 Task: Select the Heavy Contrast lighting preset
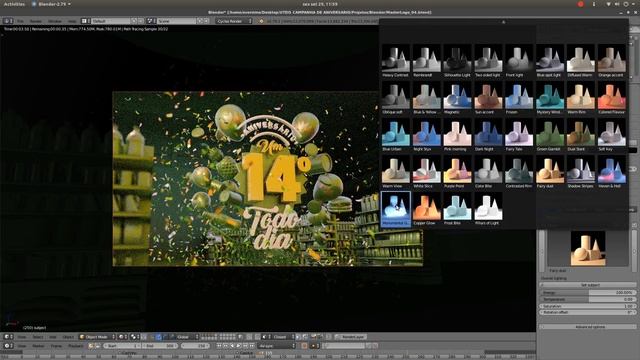point(396,60)
